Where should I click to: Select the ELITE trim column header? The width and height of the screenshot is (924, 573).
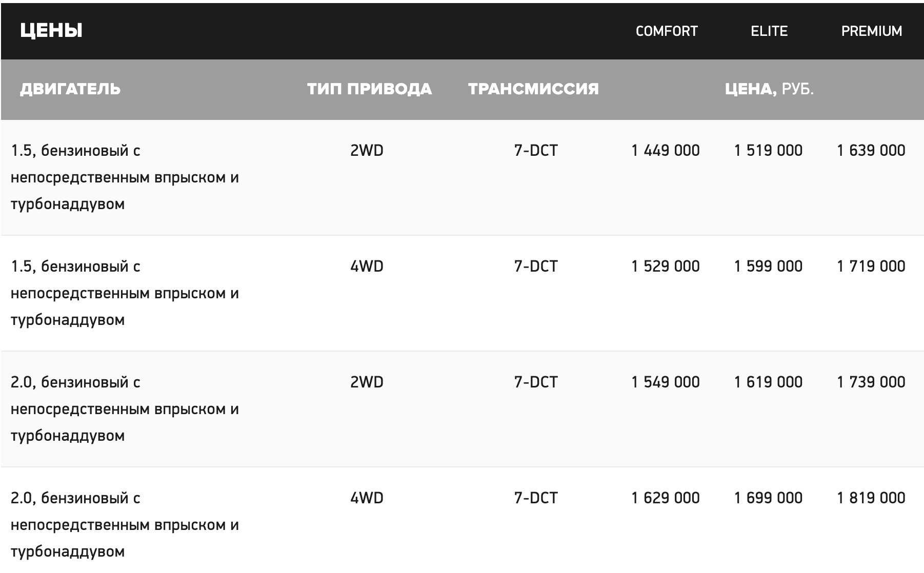click(769, 31)
